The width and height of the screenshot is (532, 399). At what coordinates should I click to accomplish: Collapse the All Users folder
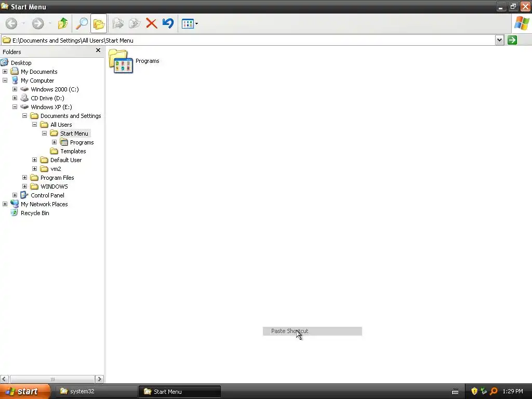coord(34,125)
